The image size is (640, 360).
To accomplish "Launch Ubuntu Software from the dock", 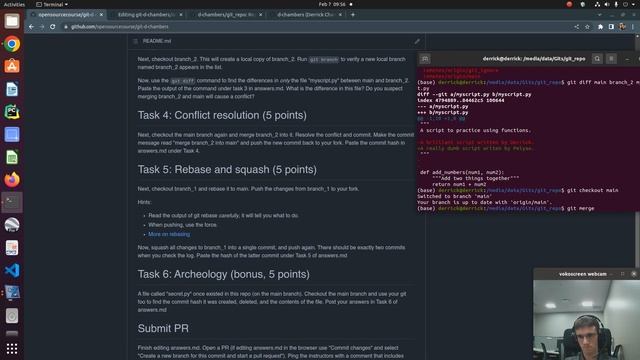I will click(12, 66).
